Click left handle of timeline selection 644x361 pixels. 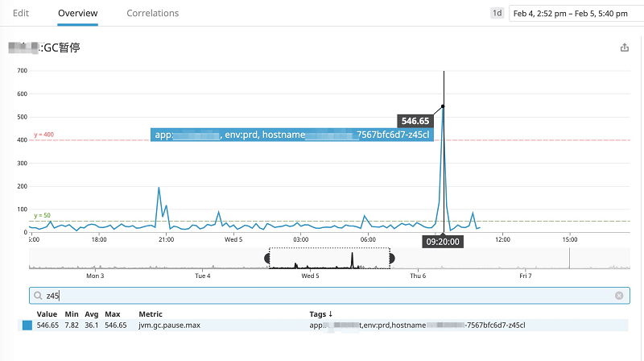pyautogui.click(x=268, y=258)
